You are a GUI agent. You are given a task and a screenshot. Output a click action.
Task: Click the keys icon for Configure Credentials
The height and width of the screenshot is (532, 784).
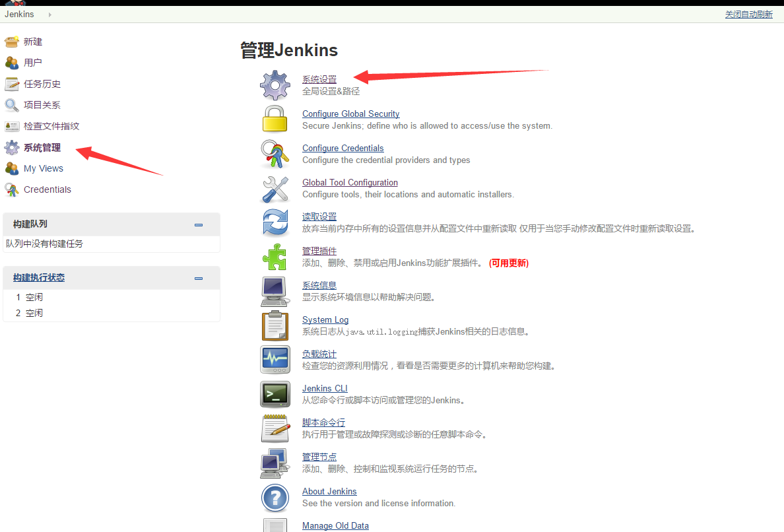pos(275,154)
